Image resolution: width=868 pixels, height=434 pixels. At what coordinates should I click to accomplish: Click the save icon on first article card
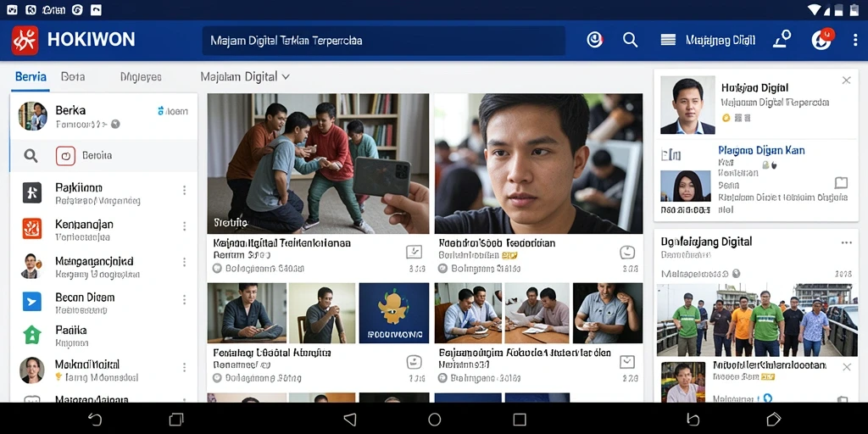point(414,253)
